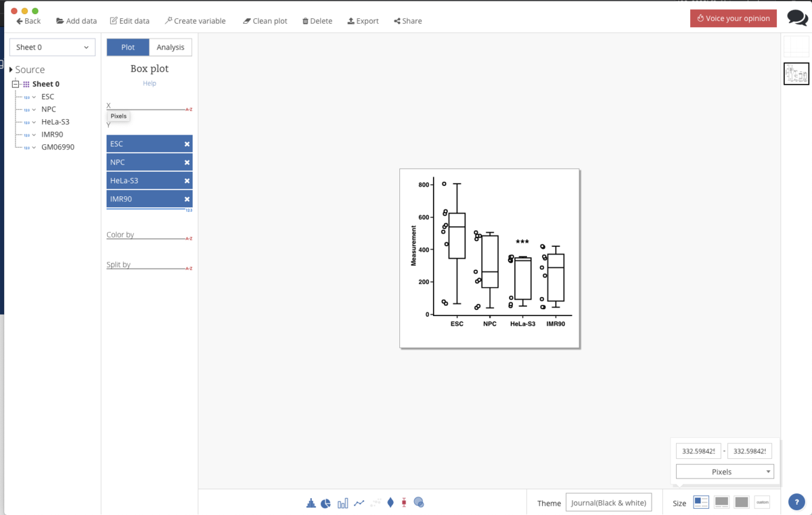Open Add data from the toolbar
The height and width of the screenshot is (515, 812).
tap(76, 21)
